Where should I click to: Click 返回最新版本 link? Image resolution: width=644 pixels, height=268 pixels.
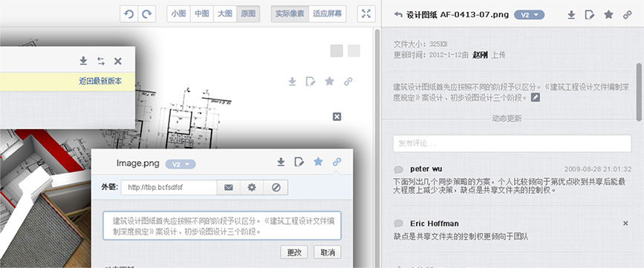100,81
